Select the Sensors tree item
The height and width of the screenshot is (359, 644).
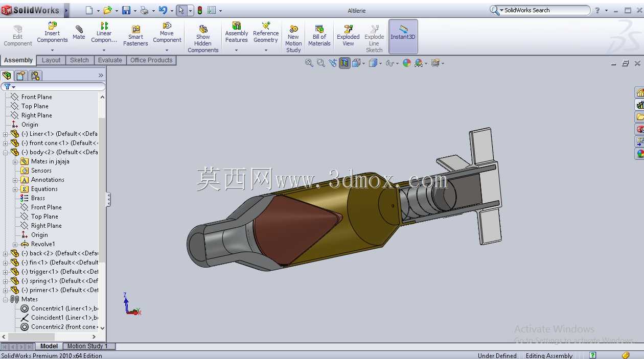pyautogui.click(x=41, y=171)
